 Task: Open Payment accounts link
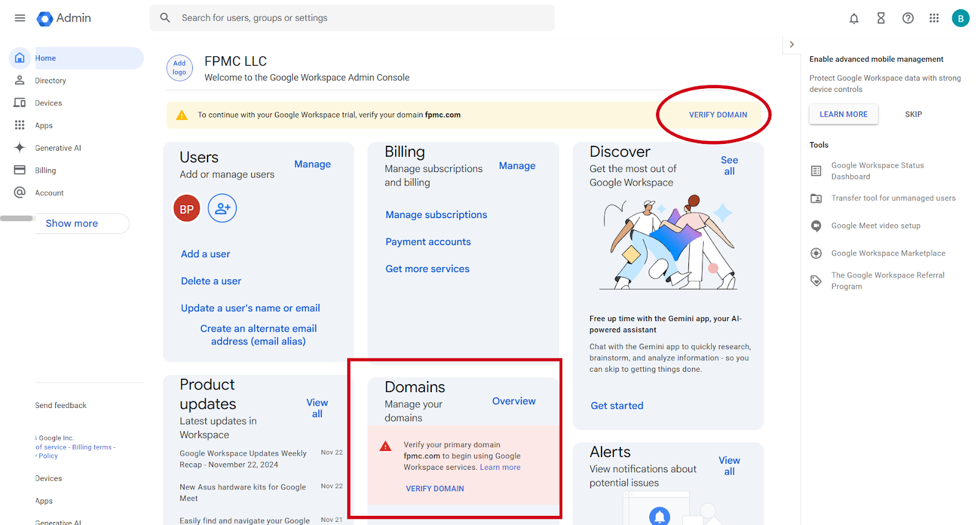428,242
